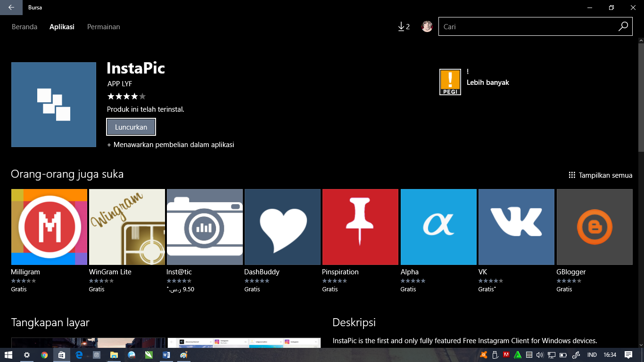Open Microsoft Edge from taskbar
Viewport: 644px width, 362px height.
coord(79,355)
